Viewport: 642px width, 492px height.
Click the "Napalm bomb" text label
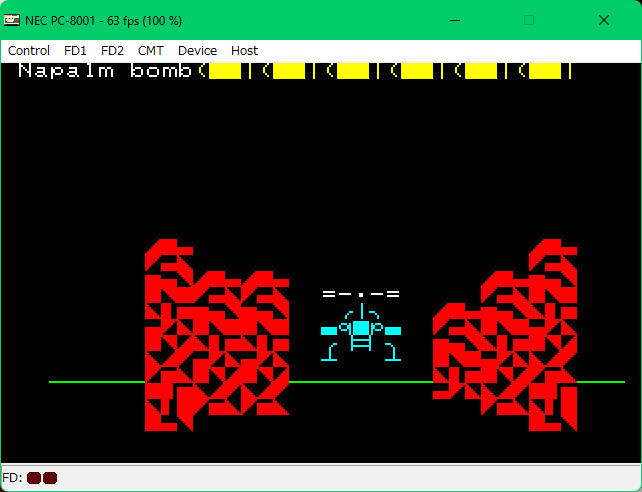104,71
